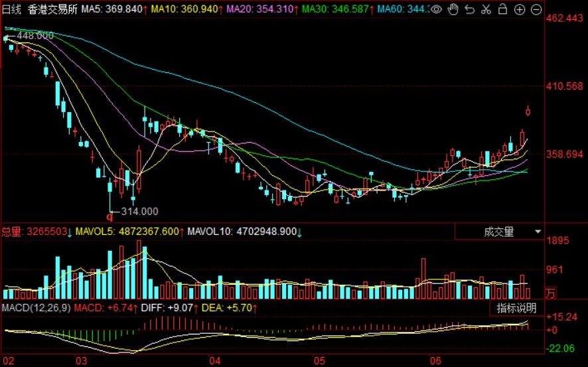This screenshot has width=588, height=367.
Task: Click the MA30 moving average label
Action: [x=337, y=9]
